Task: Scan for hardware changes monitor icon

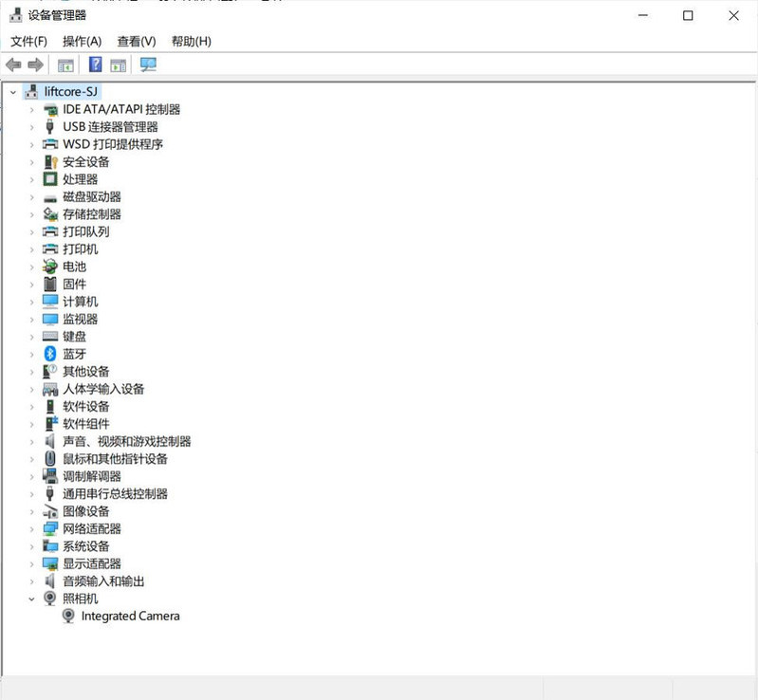Action: coord(148,64)
